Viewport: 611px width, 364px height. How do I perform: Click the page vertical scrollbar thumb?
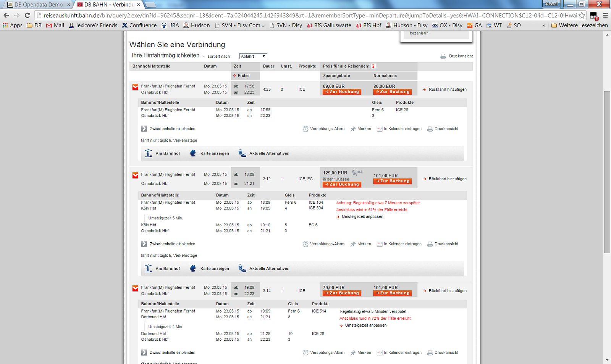607,172
